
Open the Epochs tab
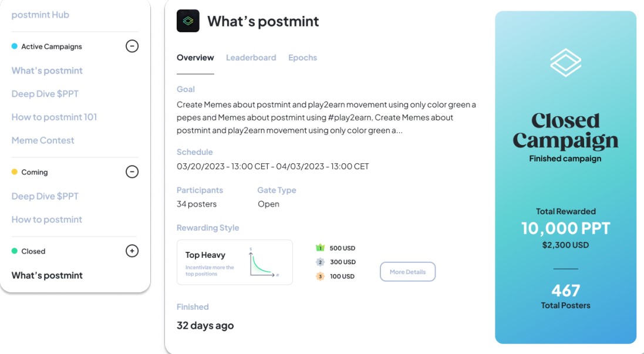point(302,58)
